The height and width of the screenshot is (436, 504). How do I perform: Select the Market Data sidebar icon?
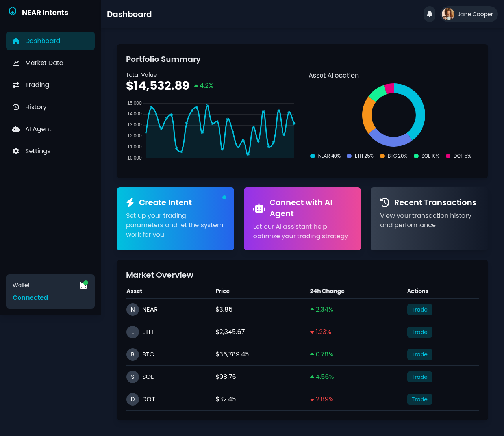[x=16, y=63]
